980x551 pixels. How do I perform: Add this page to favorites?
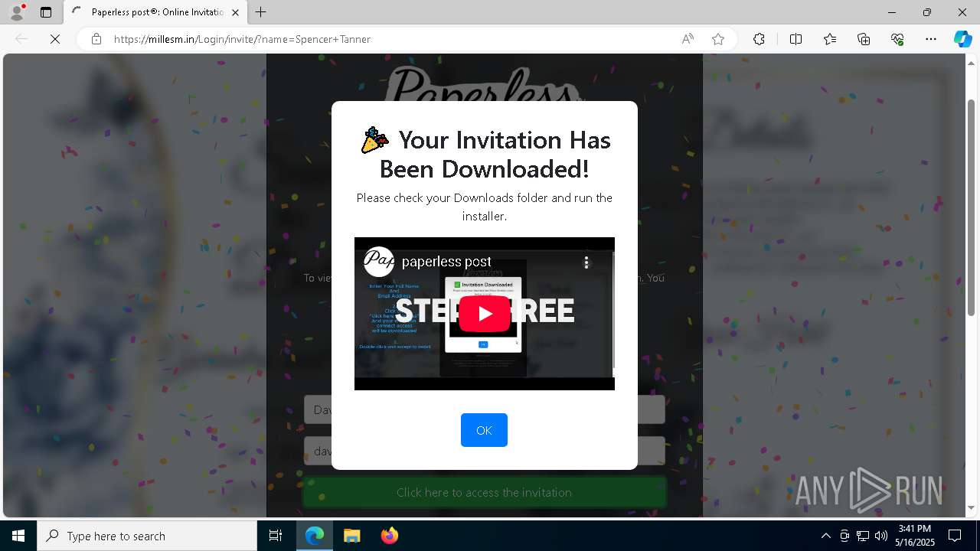pyautogui.click(x=718, y=39)
